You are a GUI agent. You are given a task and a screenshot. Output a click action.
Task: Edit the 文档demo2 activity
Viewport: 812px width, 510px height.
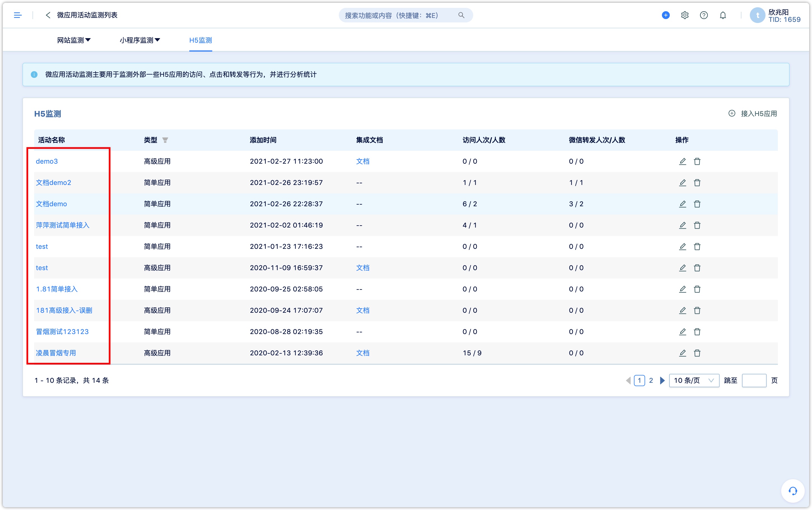pos(682,182)
